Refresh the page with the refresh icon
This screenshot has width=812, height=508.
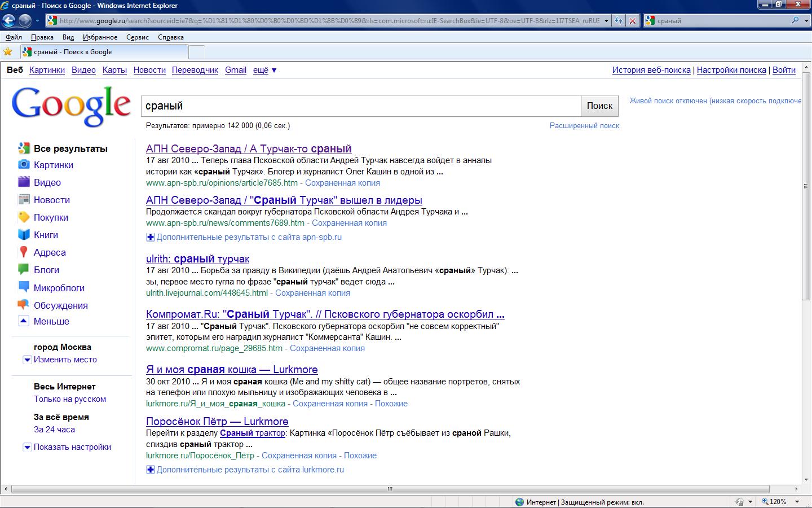[x=619, y=21]
